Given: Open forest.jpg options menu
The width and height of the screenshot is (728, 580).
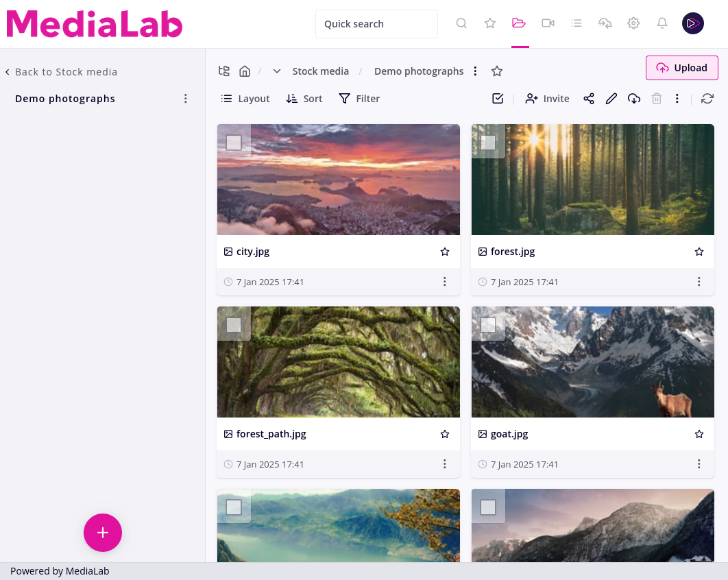Looking at the screenshot, I should pos(699,281).
